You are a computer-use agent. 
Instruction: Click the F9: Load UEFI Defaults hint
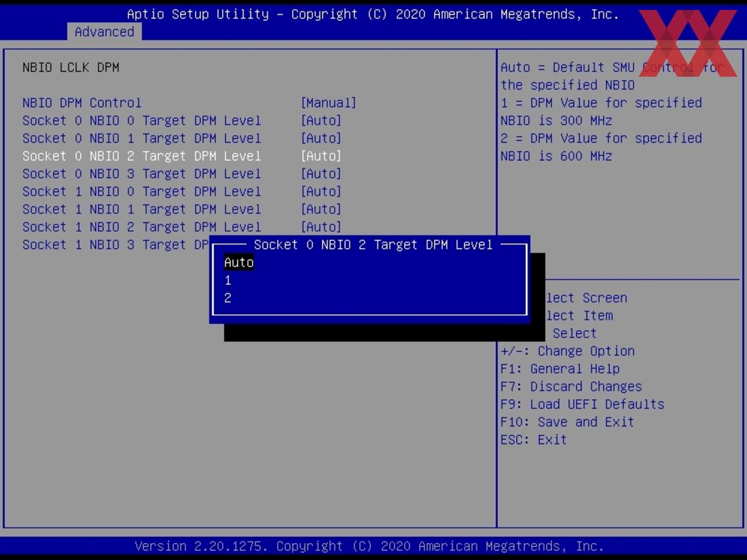(x=582, y=404)
